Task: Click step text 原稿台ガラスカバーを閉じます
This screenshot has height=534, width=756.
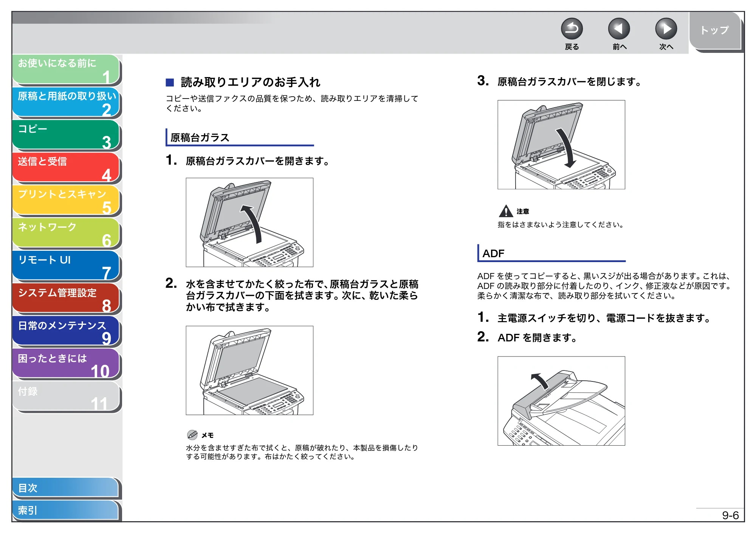Action: click(569, 82)
